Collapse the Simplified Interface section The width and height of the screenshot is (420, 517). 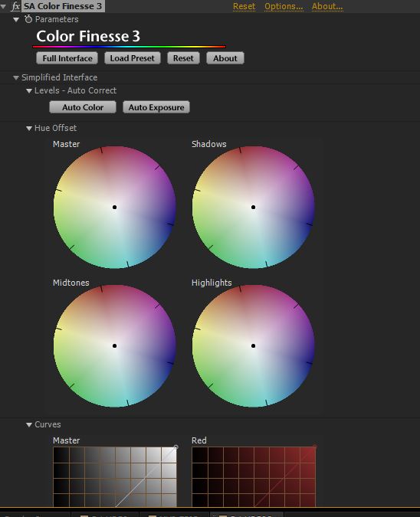[x=16, y=78]
